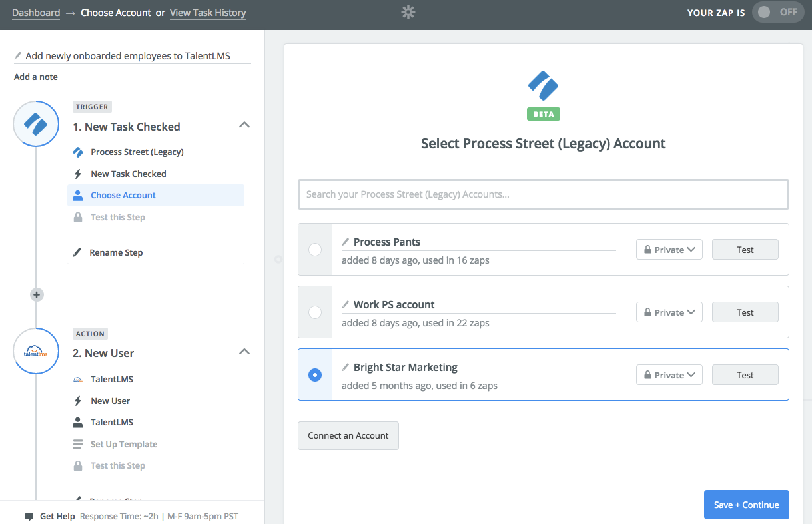Click Add a note
The width and height of the screenshot is (812, 524).
click(36, 77)
